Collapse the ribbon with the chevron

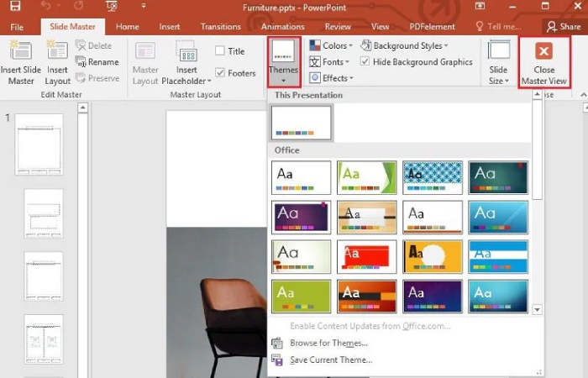(x=584, y=95)
